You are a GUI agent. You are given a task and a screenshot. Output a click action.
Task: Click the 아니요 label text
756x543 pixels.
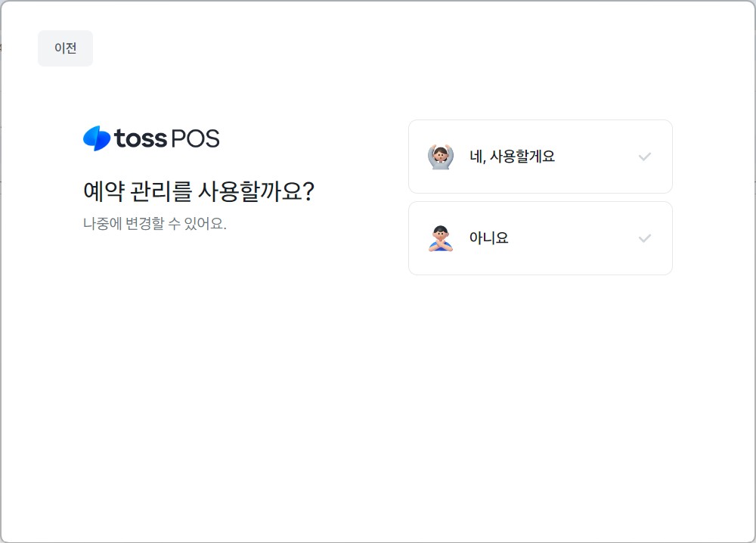click(489, 238)
